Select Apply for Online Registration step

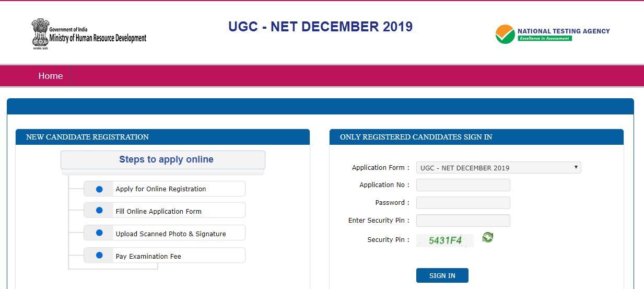[161, 189]
